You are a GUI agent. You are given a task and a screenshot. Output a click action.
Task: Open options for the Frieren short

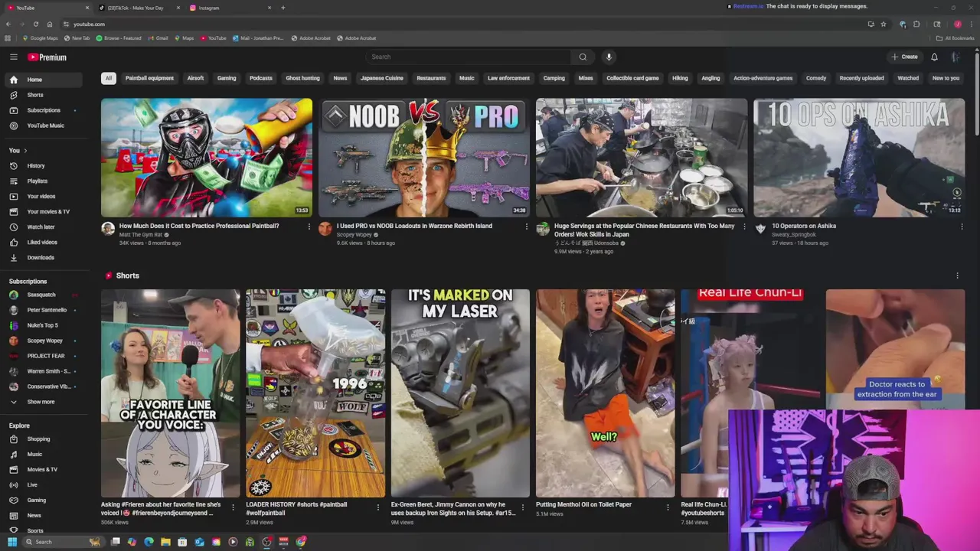click(233, 507)
